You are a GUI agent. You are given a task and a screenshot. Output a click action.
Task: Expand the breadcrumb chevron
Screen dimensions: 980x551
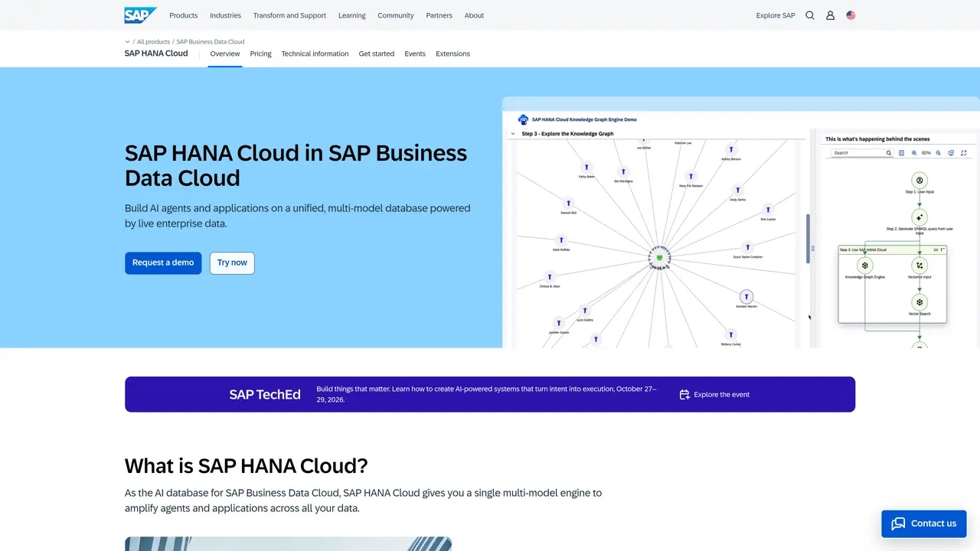tap(128, 42)
